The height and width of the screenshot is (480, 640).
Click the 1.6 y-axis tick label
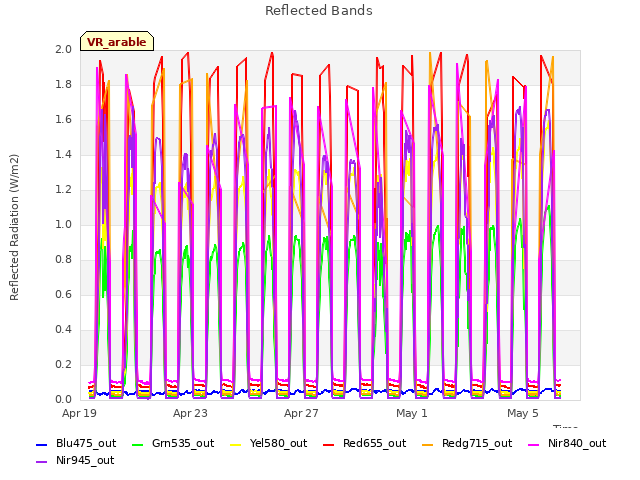pos(63,120)
